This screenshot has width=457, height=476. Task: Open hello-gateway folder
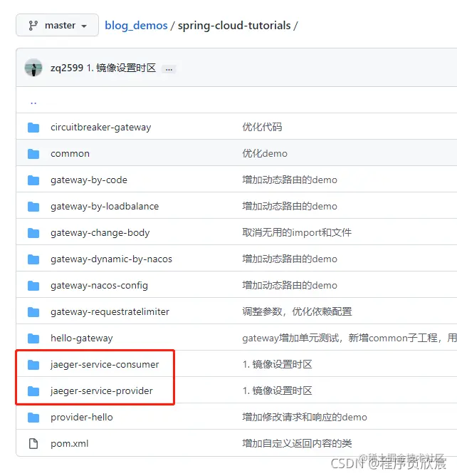pyautogui.click(x=82, y=338)
